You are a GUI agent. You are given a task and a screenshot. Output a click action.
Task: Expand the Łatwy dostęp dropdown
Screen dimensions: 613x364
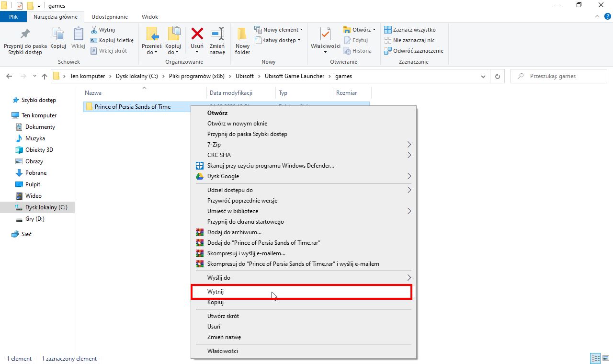tap(299, 40)
